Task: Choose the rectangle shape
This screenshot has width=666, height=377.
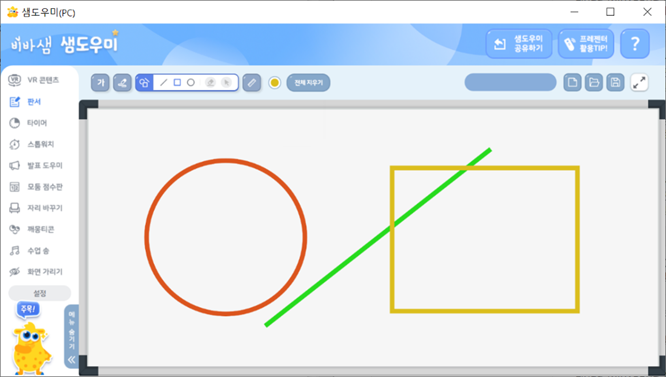Action: [x=177, y=82]
